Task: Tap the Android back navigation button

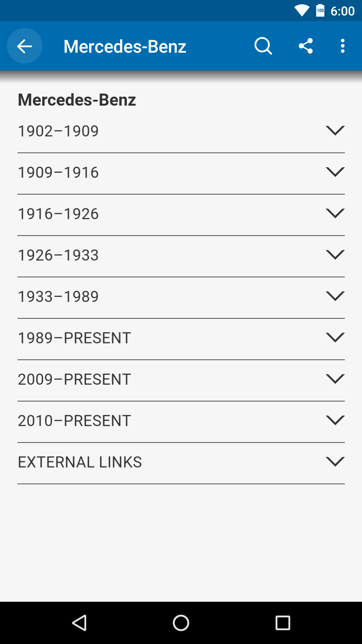Action: tap(80, 623)
